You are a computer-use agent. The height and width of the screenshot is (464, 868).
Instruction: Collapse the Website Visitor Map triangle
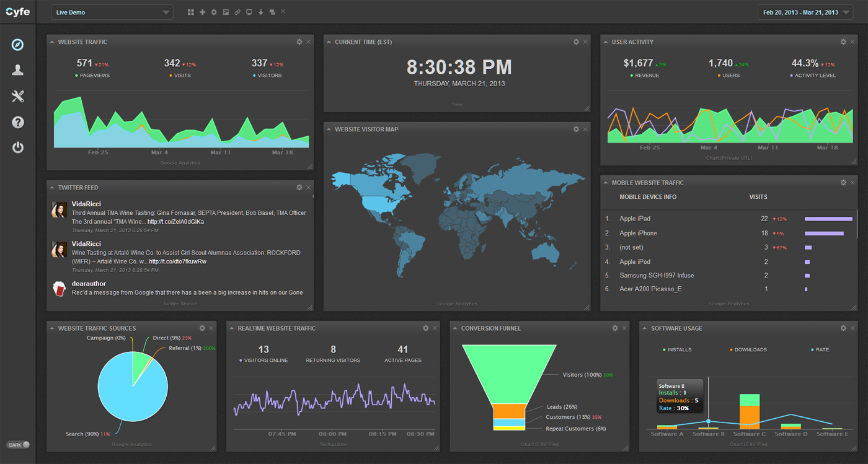point(329,129)
